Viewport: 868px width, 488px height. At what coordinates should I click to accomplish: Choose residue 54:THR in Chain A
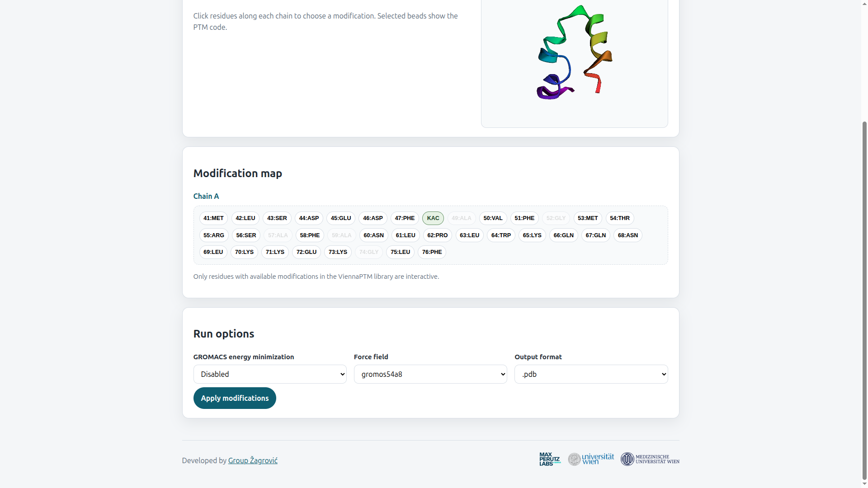pos(620,218)
